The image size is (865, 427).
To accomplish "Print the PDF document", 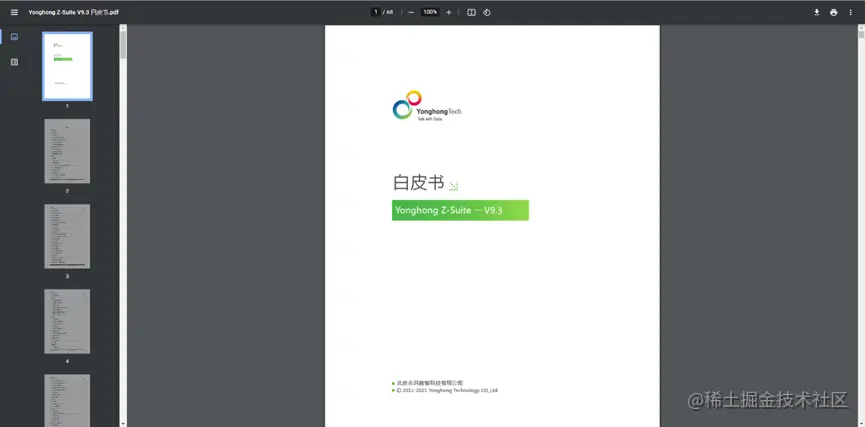I will click(x=834, y=12).
